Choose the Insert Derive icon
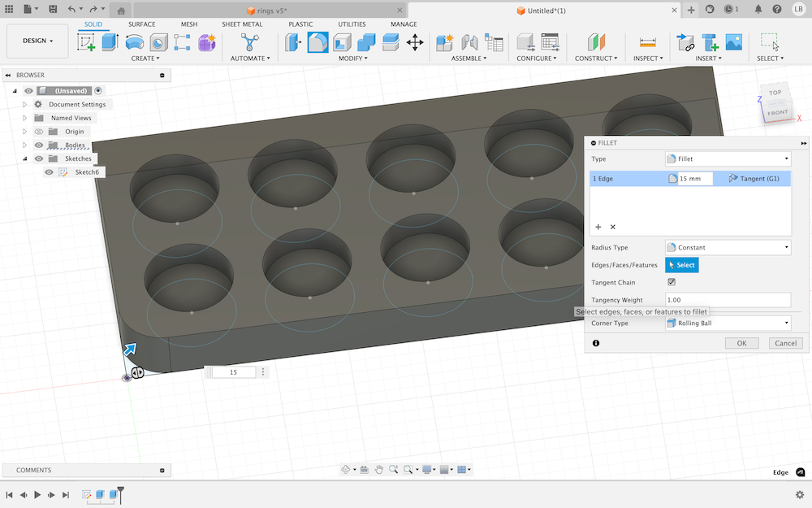812x508 pixels. [x=685, y=42]
